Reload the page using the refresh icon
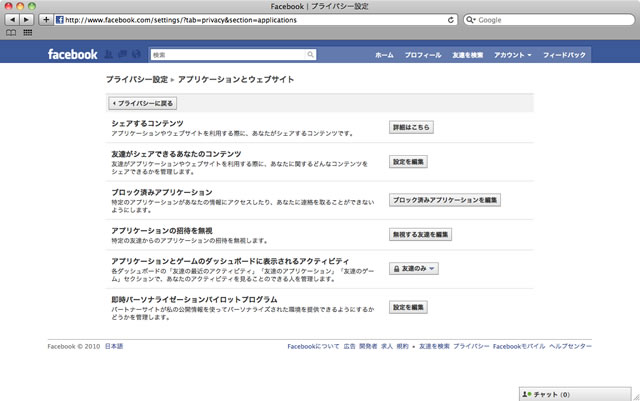 (x=451, y=20)
